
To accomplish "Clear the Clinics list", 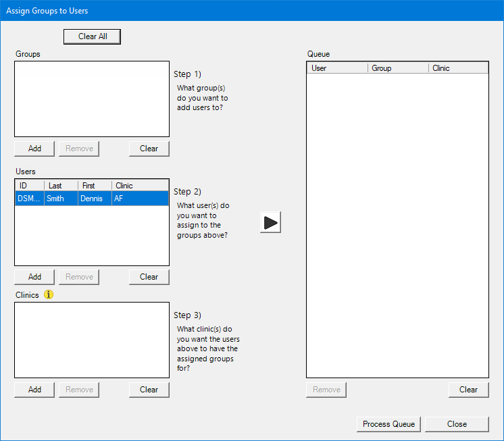I will 149,390.
